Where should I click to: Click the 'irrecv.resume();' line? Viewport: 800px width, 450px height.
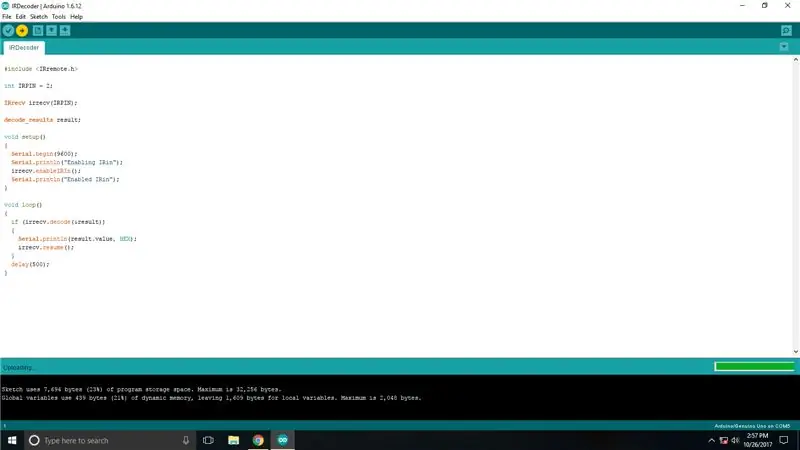pos(46,247)
